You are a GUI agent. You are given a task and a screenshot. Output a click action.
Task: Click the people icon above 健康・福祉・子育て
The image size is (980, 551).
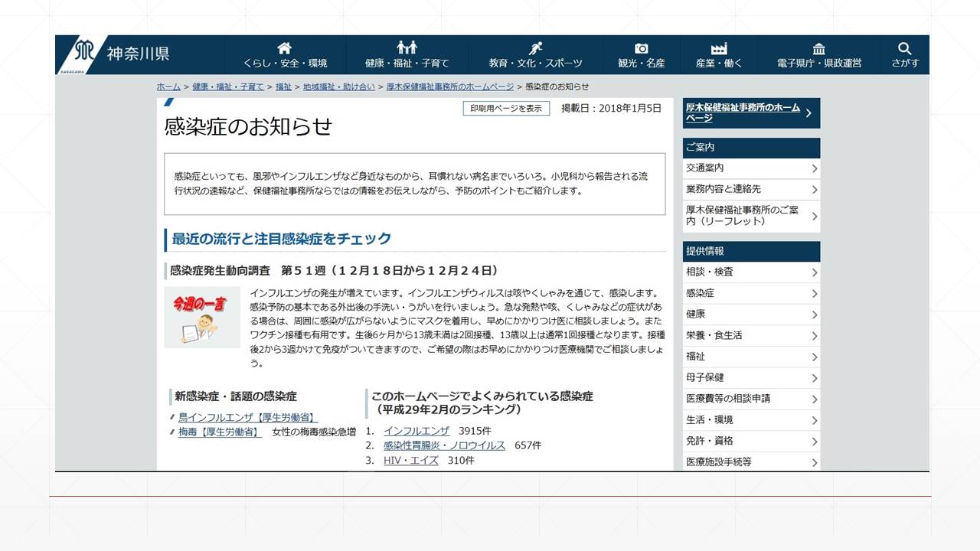click(x=407, y=48)
